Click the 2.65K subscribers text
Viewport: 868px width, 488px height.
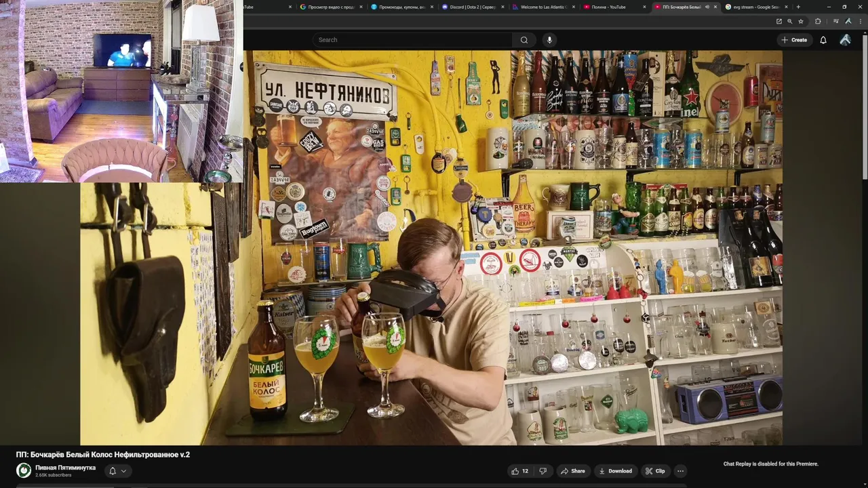(x=54, y=475)
